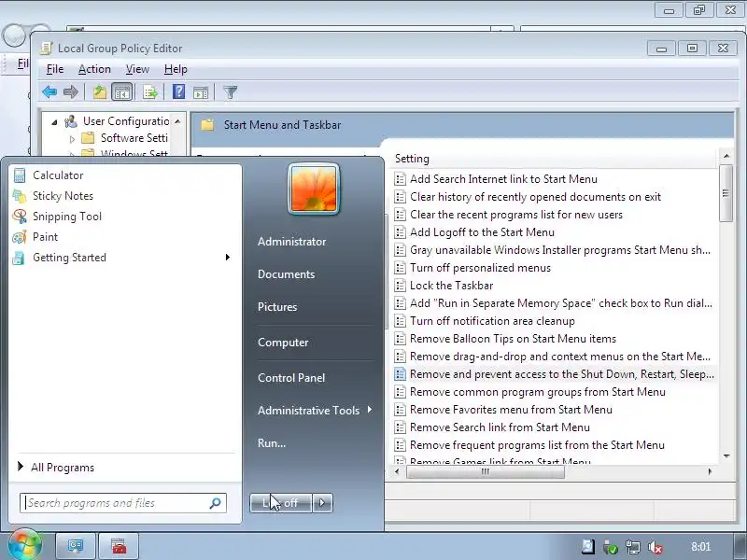Open the shutdown options arrow next to Log off
This screenshot has width=747, height=560.
(x=322, y=503)
